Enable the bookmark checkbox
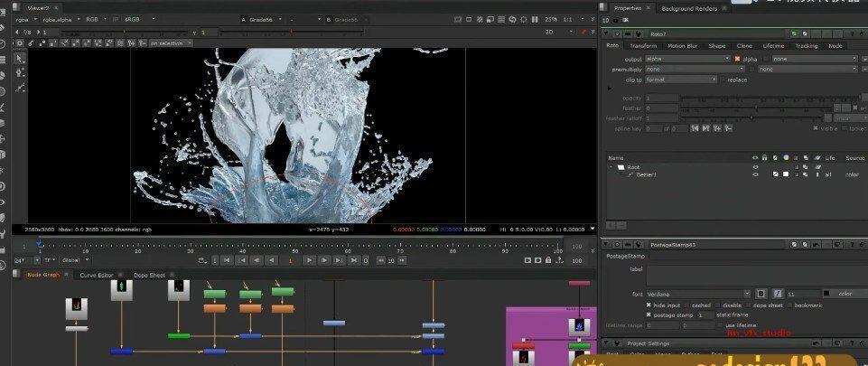 point(789,305)
